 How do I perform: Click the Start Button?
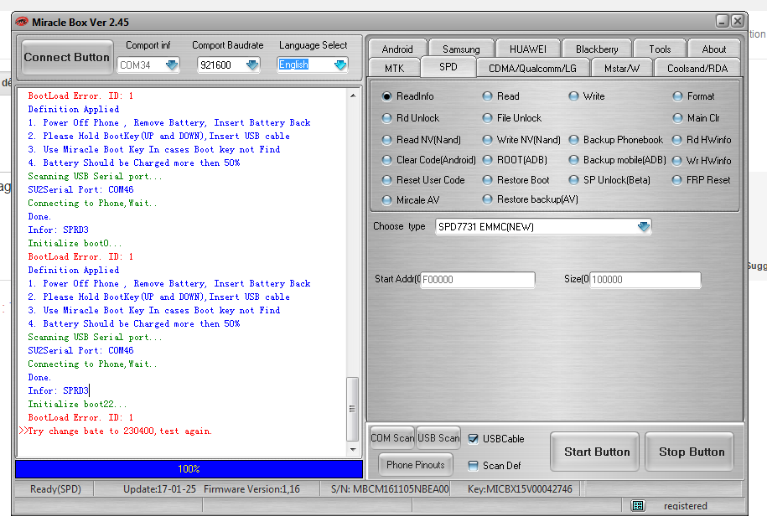coord(595,452)
